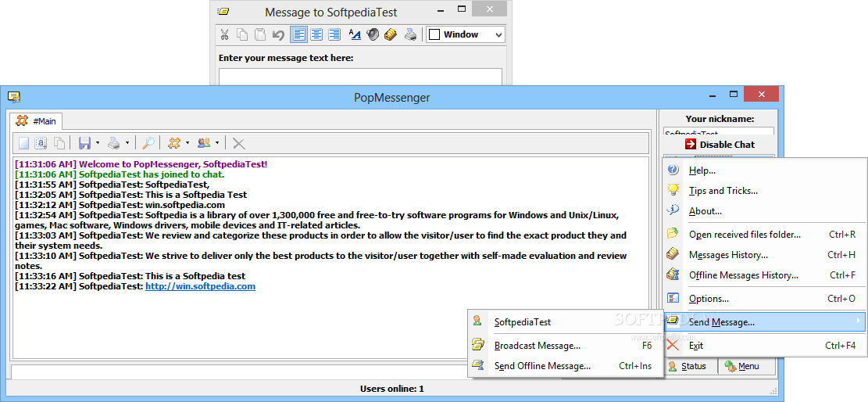Click the Users online: 1 status bar
The width and height of the screenshot is (868, 402).
click(392, 389)
